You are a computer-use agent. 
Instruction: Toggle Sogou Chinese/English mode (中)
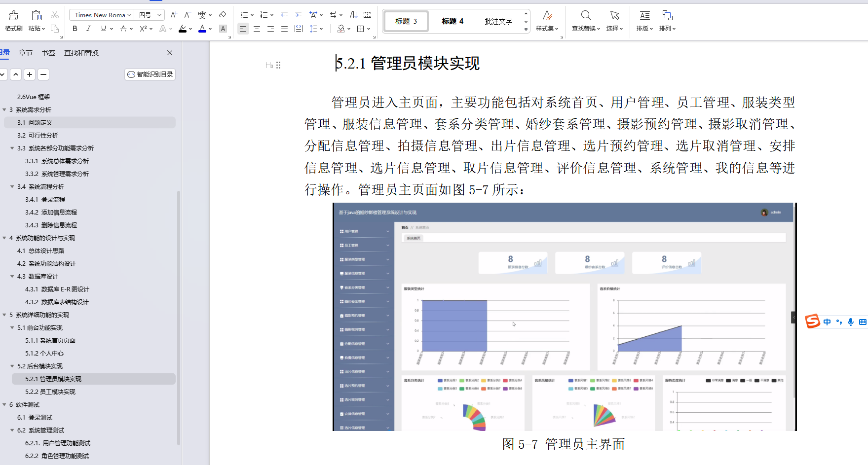click(x=827, y=322)
